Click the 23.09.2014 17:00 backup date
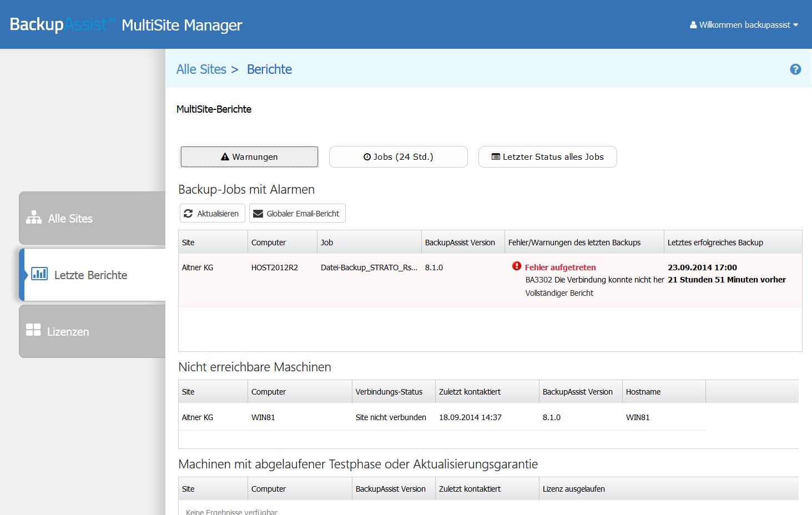The height and width of the screenshot is (515, 812). click(x=702, y=267)
